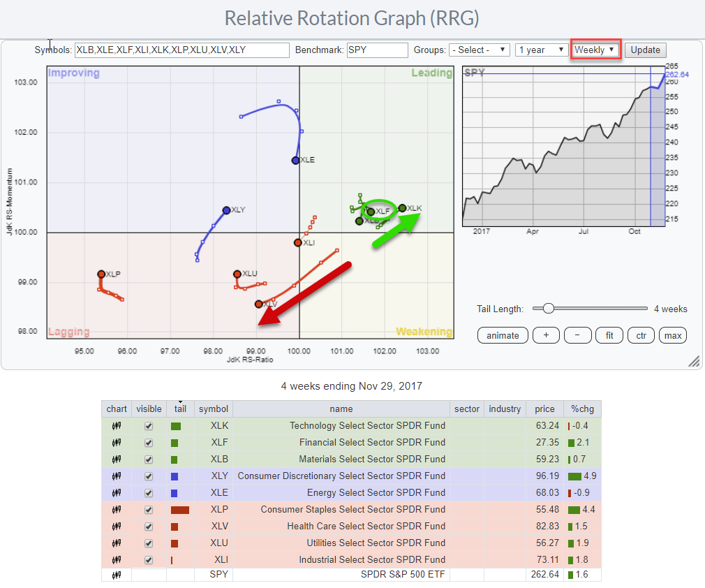
Task: Open chart icon for XLP row
Action: coord(117,509)
